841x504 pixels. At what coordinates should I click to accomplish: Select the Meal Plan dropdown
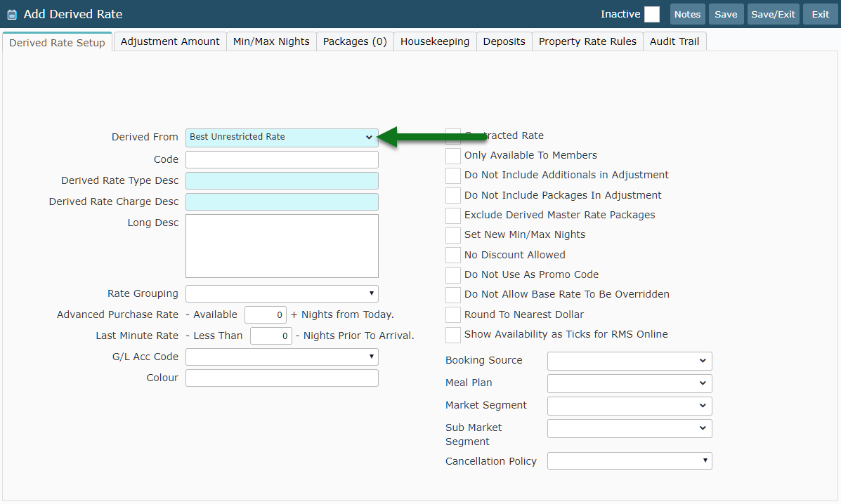point(630,383)
